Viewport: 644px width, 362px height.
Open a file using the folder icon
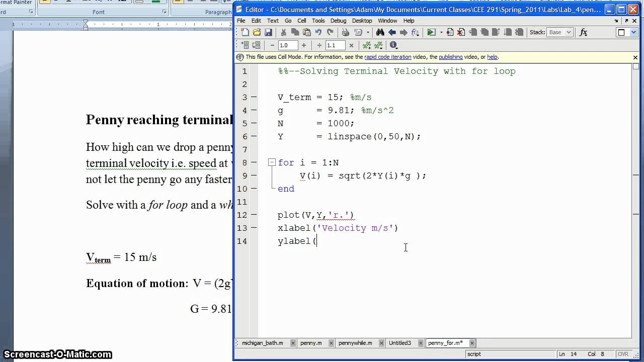(257, 32)
